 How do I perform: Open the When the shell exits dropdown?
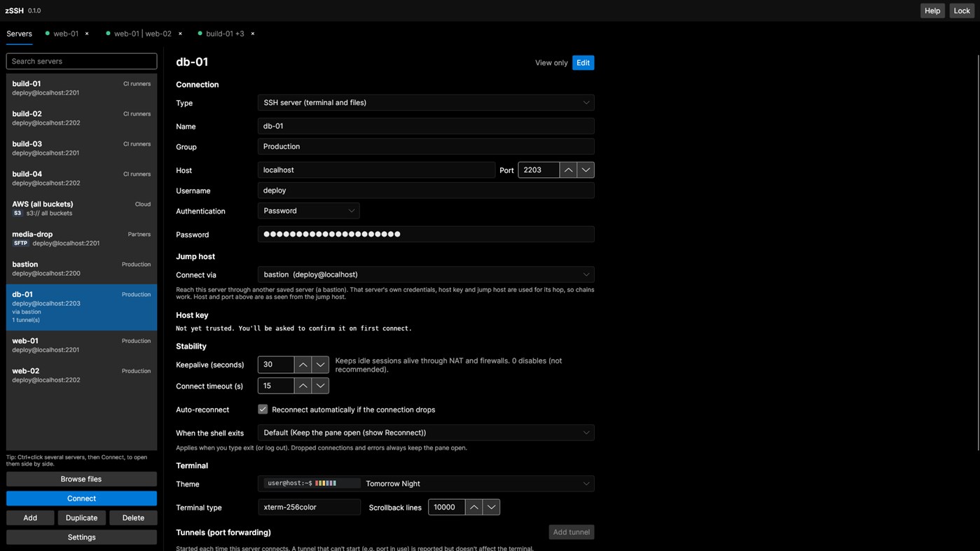pyautogui.click(x=426, y=433)
